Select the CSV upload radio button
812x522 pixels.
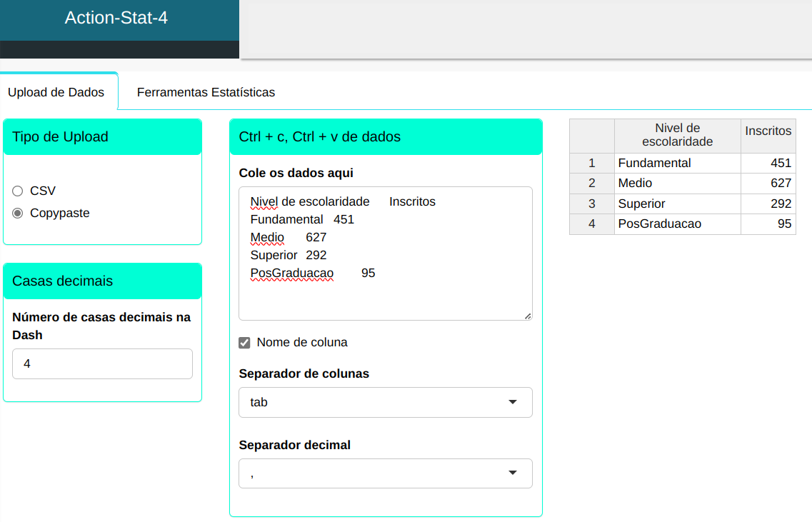[x=18, y=191]
